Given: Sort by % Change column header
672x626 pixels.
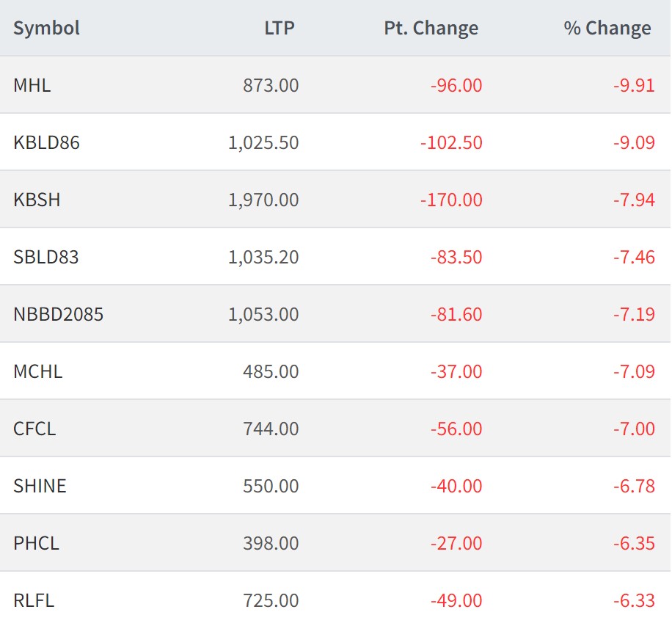Looking at the screenshot, I should click(607, 29).
